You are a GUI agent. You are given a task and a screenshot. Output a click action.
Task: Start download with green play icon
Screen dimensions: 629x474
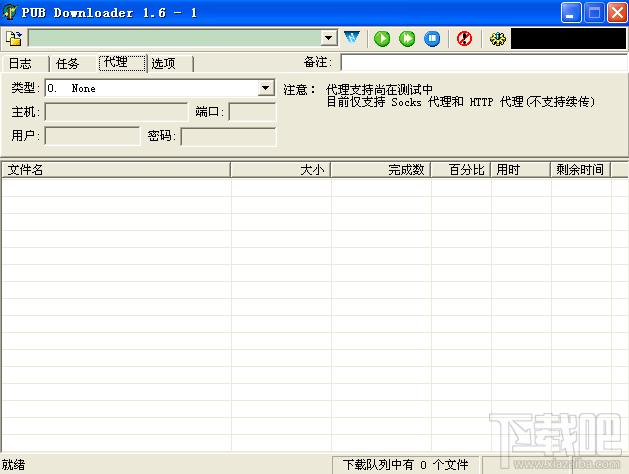[x=382, y=39]
